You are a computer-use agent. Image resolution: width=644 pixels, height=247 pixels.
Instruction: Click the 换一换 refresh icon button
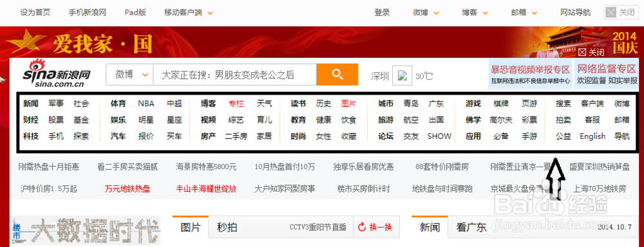click(362, 227)
